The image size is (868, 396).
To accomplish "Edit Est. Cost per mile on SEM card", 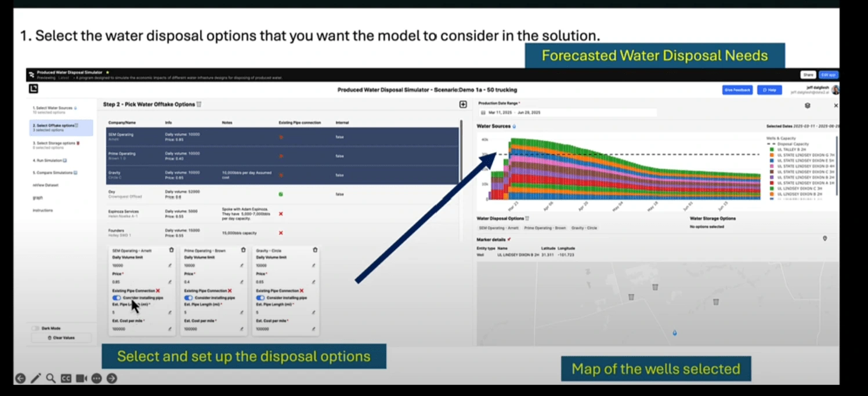I will tap(170, 329).
